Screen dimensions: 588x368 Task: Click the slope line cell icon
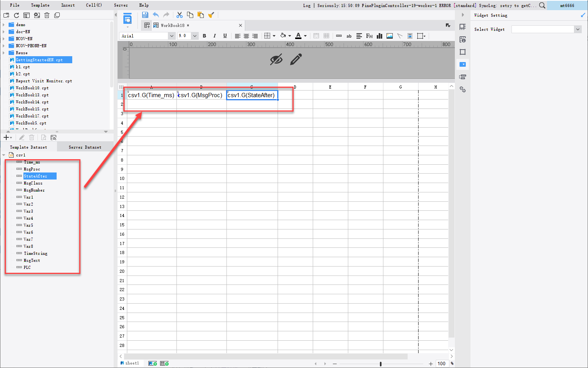pos(400,36)
